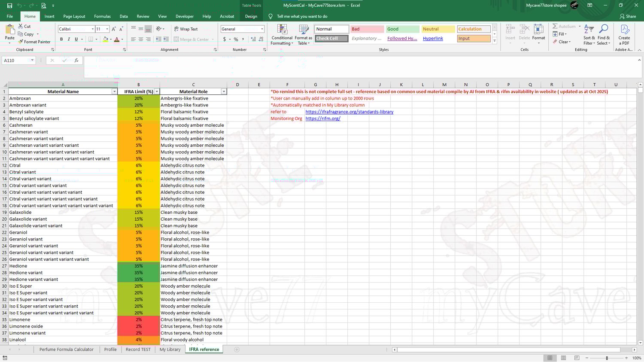This screenshot has width=644, height=362.
Task: Apply the percent style format
Action: coord(236,39)
